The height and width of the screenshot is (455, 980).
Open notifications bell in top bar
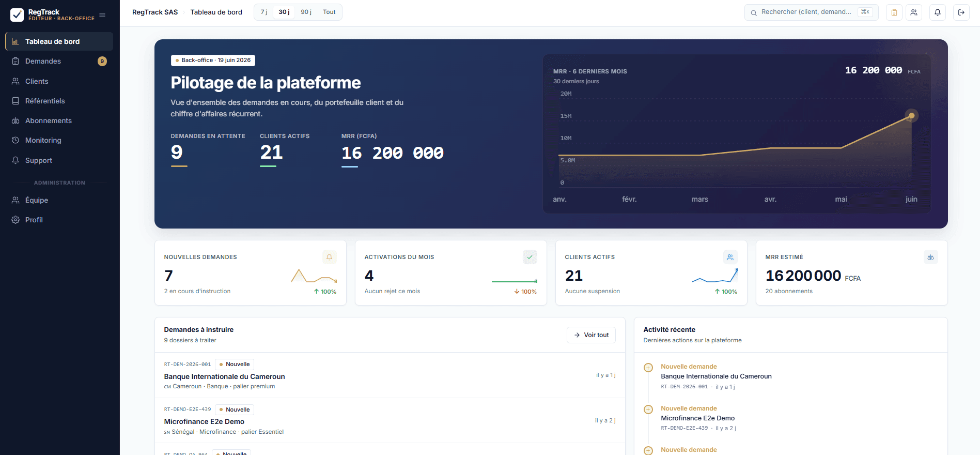tap(938, 12)
